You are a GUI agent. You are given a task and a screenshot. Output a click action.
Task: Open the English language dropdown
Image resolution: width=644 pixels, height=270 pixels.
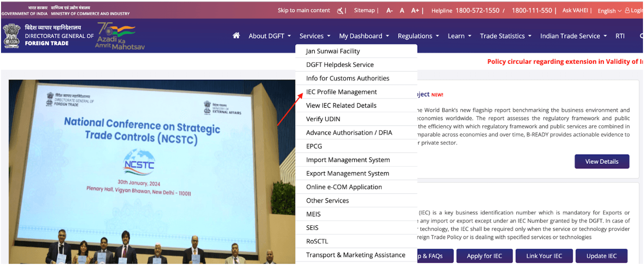(610, 11)
